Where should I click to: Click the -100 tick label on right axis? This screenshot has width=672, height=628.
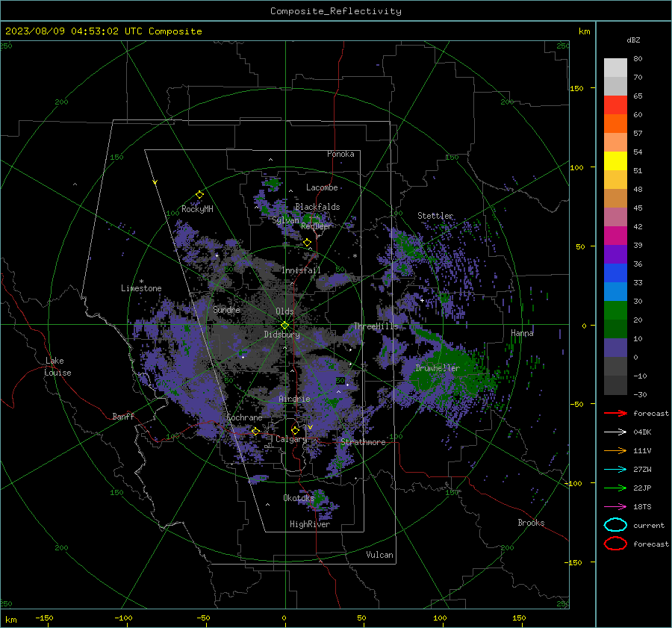click(x=573, y=483)
